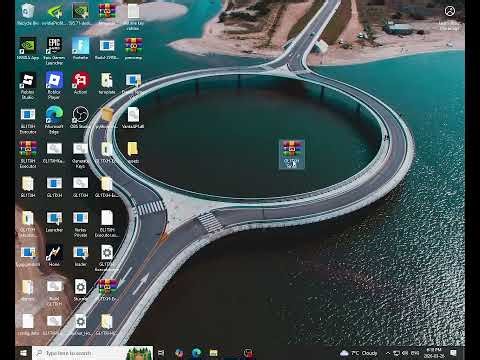The image size is (480, 360).
Task: Open Task View from the taskbar
Action: pos(161,353)
